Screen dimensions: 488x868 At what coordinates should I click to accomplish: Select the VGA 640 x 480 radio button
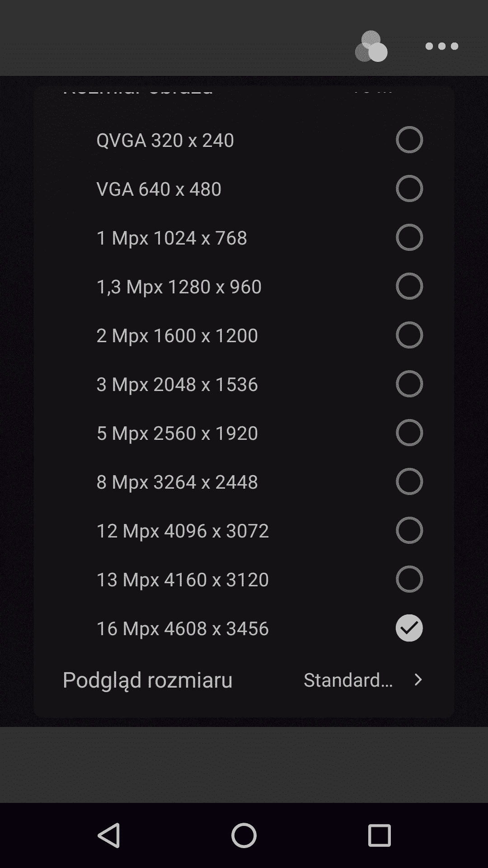(409, 189)
